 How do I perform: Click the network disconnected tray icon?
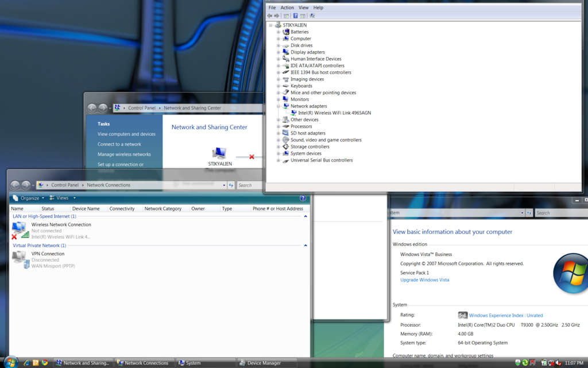tap(551, 362)
